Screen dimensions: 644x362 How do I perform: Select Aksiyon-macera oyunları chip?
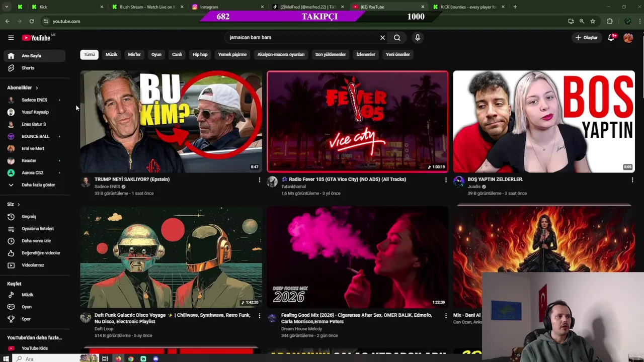(281, 54)
